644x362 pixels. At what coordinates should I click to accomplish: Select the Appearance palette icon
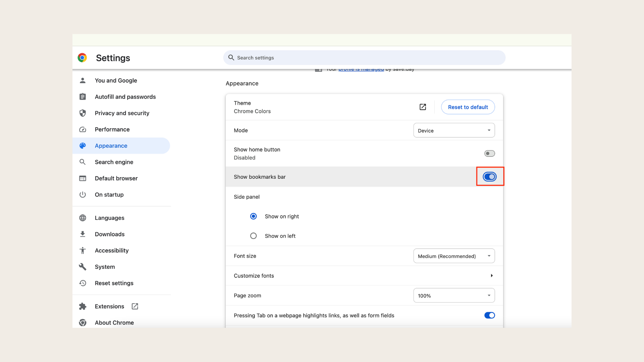(x=83, y=145)
